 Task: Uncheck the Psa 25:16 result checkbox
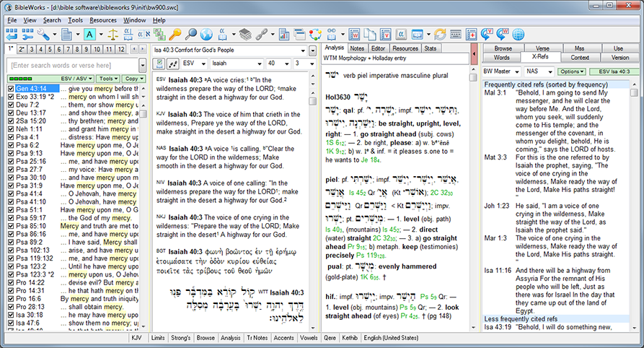click(11, 161)
